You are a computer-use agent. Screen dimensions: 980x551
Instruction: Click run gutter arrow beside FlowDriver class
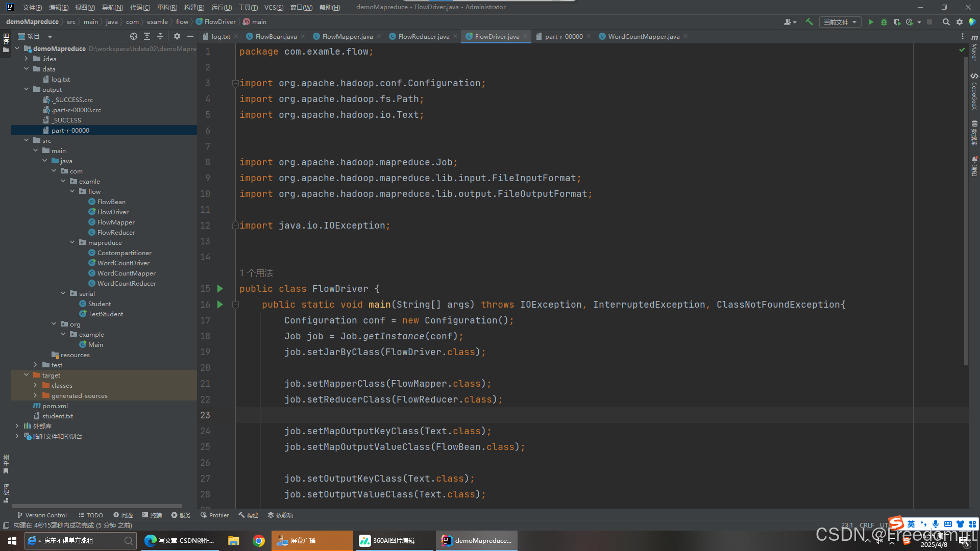tap(220, 289)
